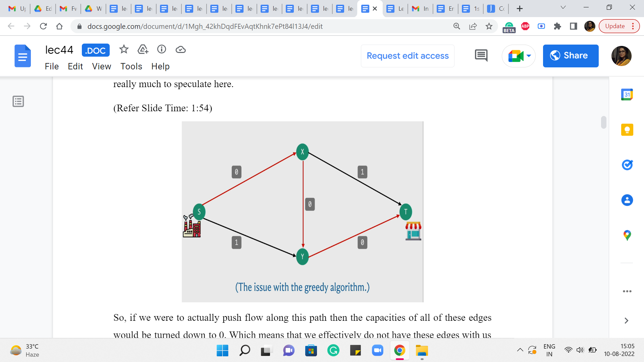The image size is (644, 362).
Task: Open the comment history icon
Action: click(x=481, y=56)
